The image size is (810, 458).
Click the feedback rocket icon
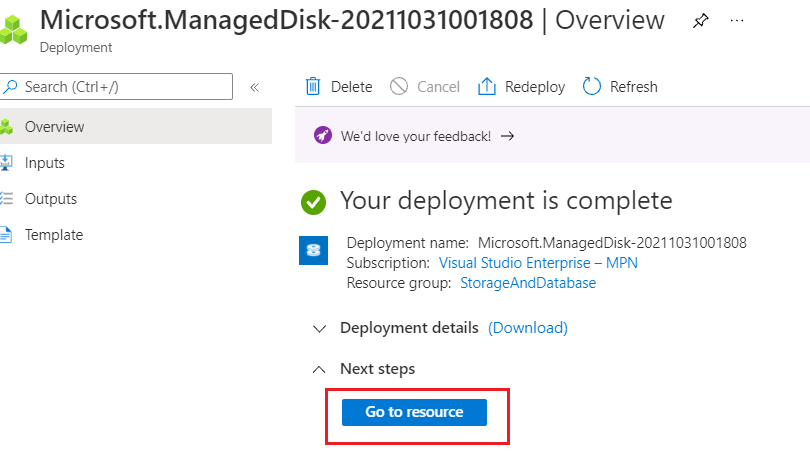(x=323, y=136)
